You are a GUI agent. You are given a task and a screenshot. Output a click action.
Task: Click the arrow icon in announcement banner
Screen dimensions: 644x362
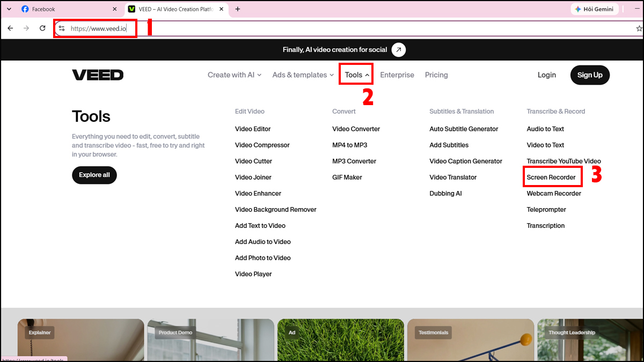click(398, 50)
